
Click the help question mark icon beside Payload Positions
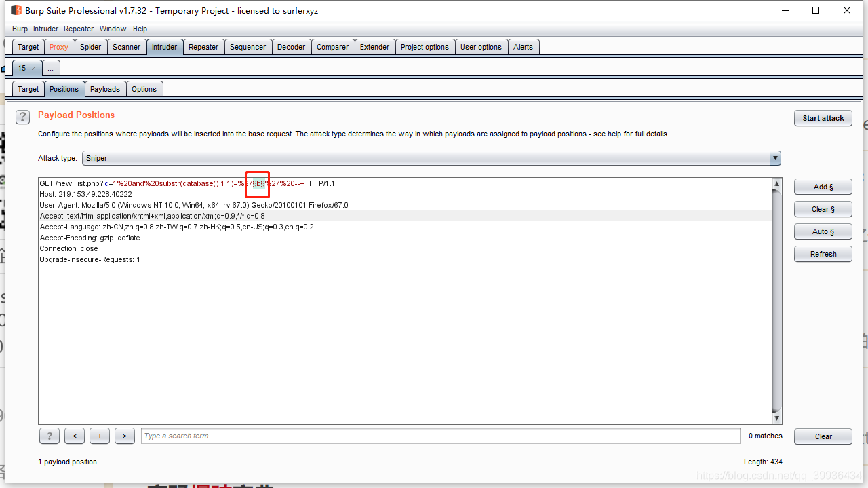point(22,117)
